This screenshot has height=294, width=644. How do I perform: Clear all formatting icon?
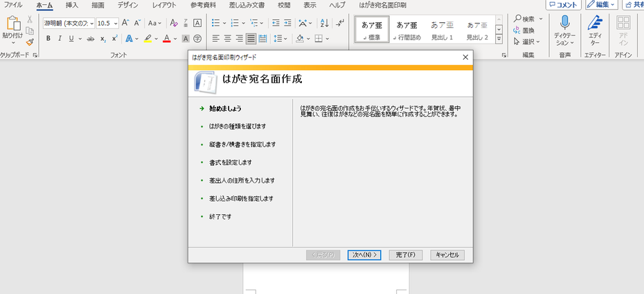coord(174,23)
